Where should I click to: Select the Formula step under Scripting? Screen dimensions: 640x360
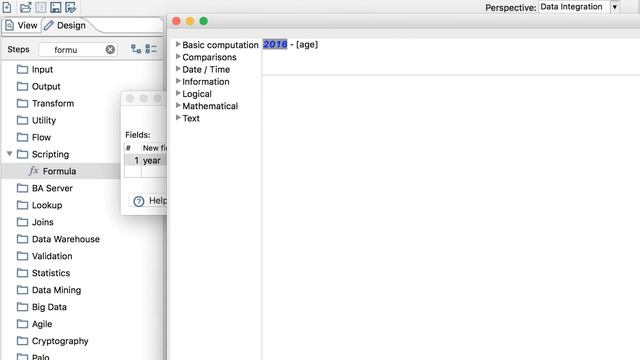61,171
